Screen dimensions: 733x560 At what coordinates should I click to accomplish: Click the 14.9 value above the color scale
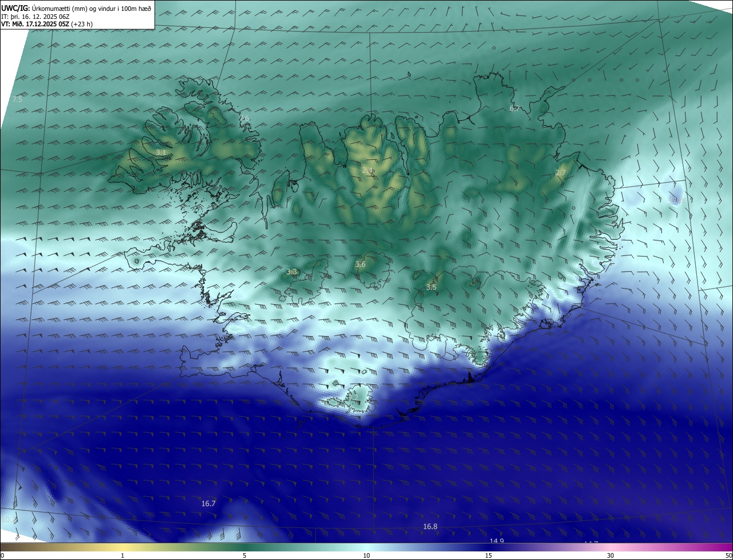[x=496, y=541]
